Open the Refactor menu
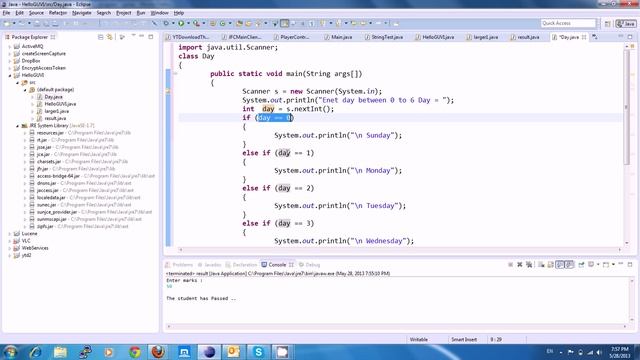640x360 pixels. (58, 13)
